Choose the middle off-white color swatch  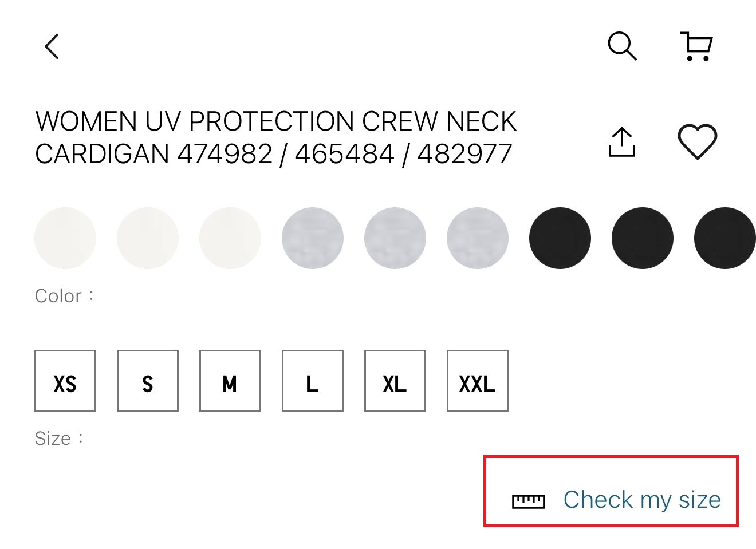click(148, 238)
